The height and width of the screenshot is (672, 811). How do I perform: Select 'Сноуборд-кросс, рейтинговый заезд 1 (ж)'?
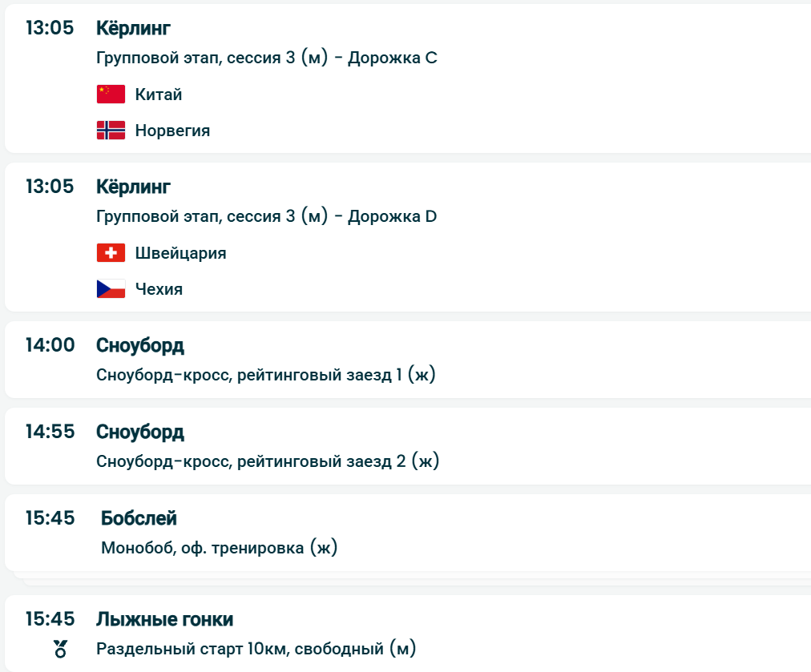[265, 375]
